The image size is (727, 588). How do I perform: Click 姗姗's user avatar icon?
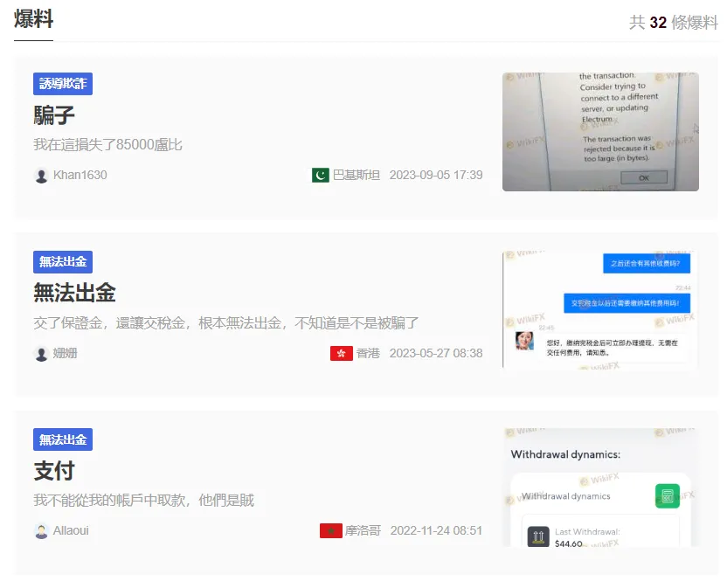tap(41, 353)
